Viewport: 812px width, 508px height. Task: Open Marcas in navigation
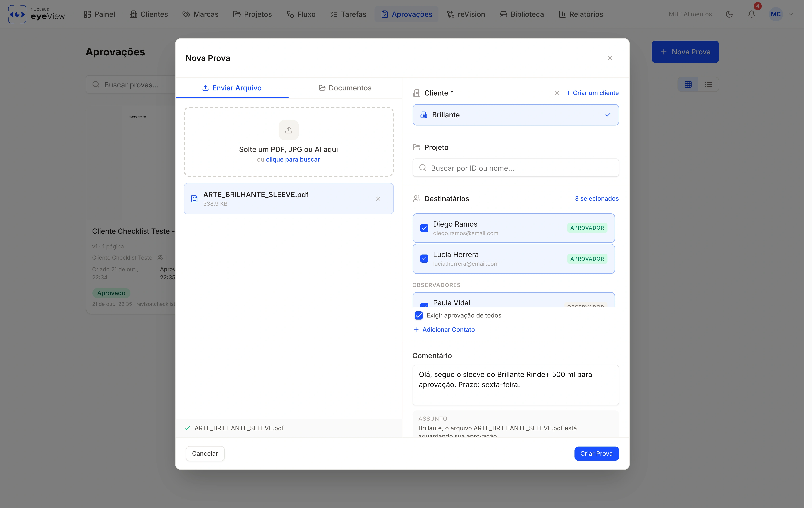pyautogui.click(x=200, y=14)
